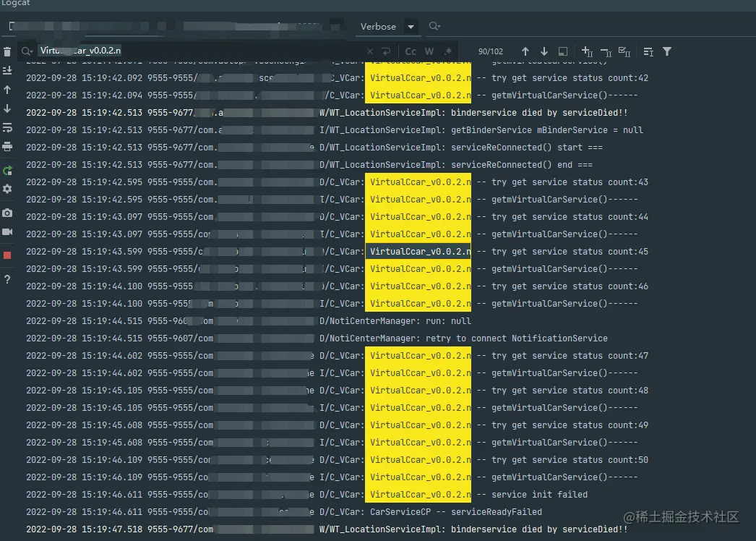Open help with the question mark icon
This screenshot has width=756, height=541.
(7, 279)
